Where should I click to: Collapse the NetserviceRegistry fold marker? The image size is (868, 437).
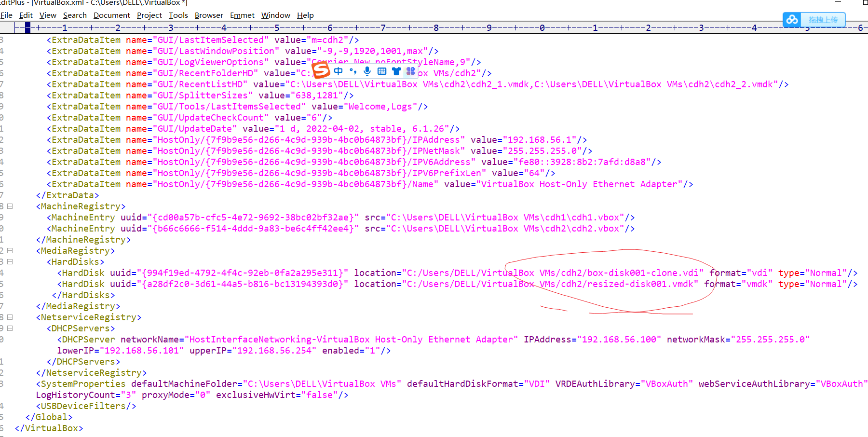pyautogui.click(x=10, y=317)
